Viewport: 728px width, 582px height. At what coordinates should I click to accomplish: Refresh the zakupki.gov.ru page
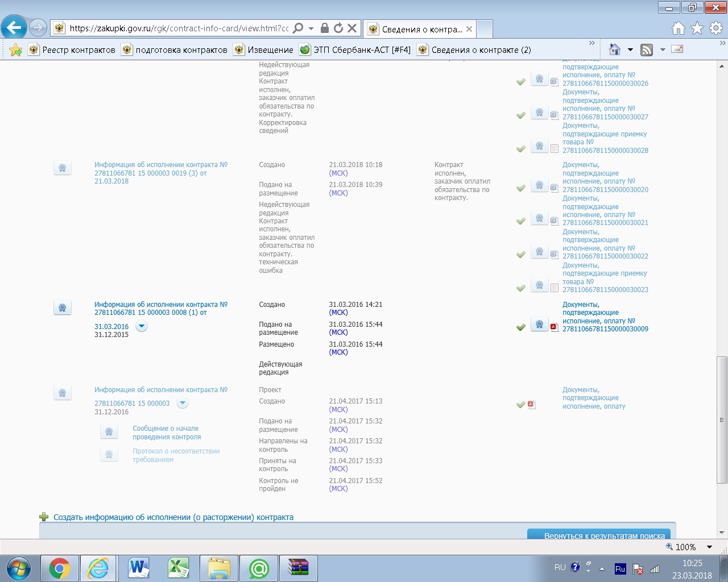coord(338,28)
